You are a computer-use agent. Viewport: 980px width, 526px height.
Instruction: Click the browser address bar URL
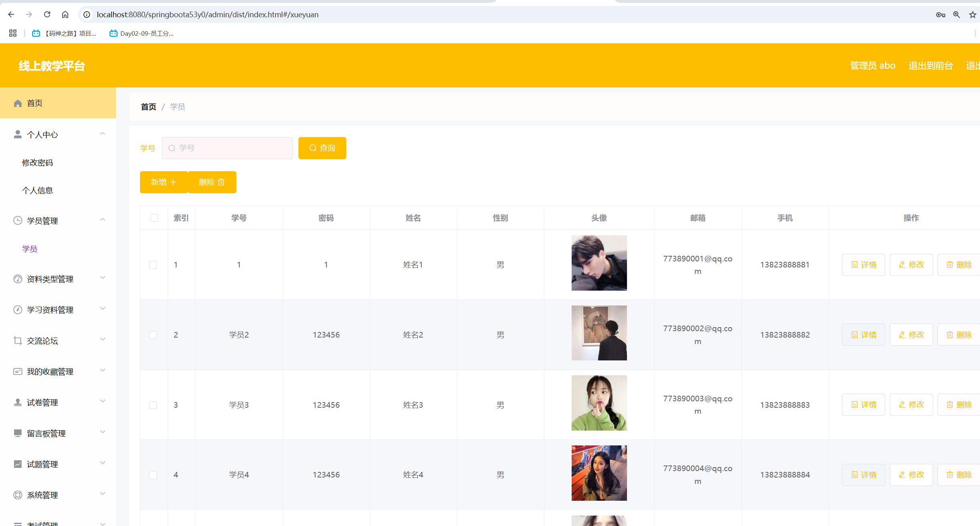208,14
